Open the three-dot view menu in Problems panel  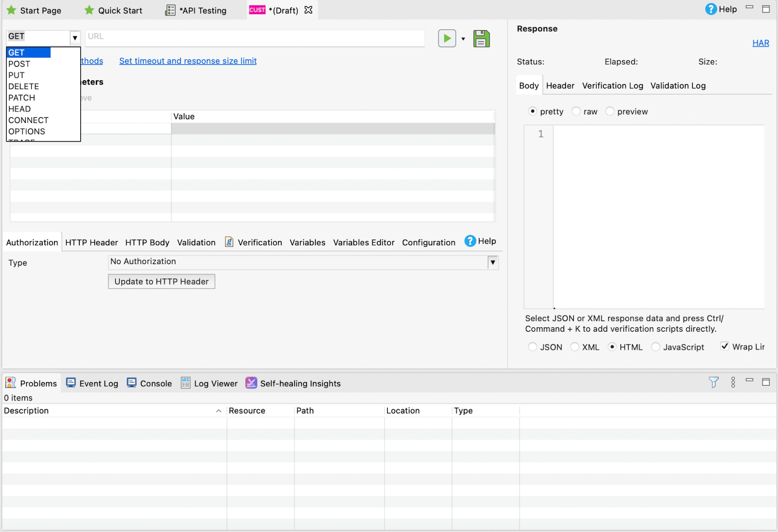(x=733, y=383)
